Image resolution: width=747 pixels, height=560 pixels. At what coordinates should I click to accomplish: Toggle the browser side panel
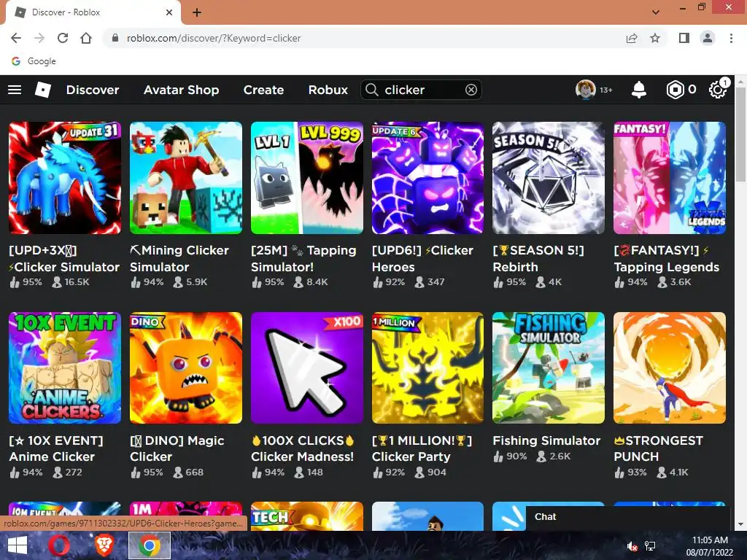[684, 38]
